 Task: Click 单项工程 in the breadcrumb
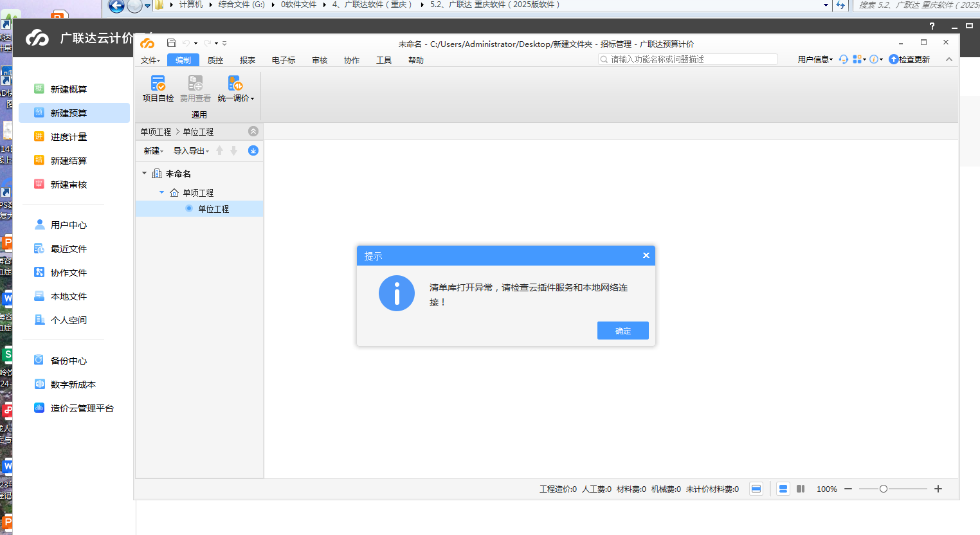click(x=156, y=132)
